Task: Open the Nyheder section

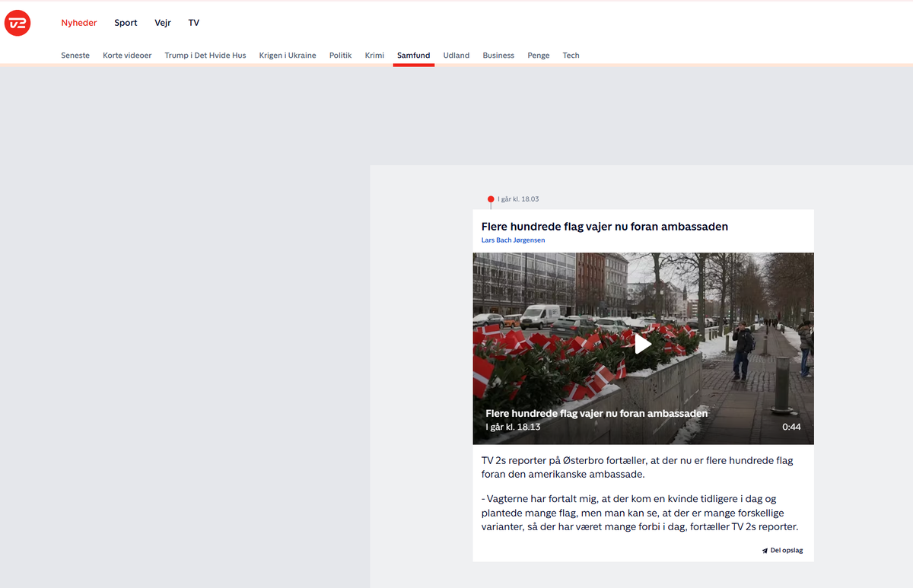Action: coord(79,23)
